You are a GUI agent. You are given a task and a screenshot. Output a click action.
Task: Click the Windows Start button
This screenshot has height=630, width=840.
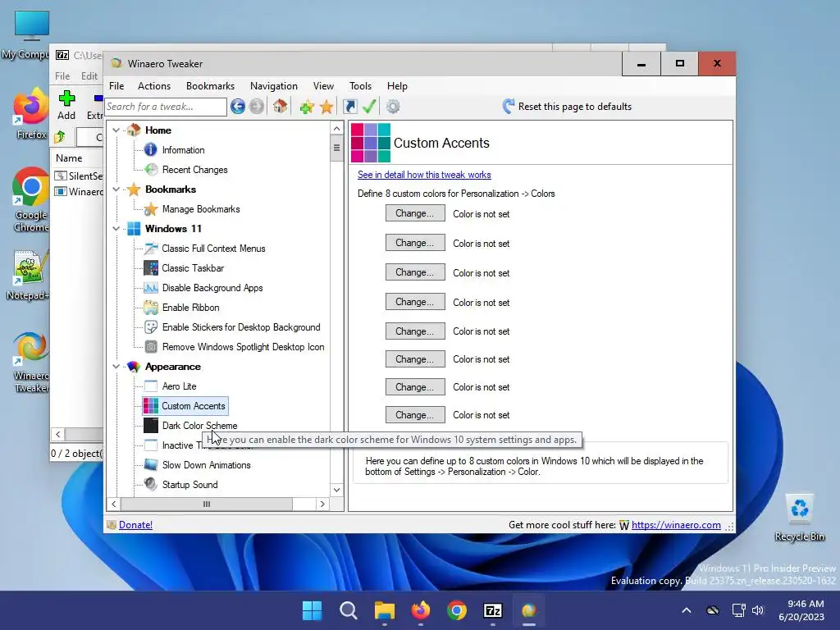coord(312,610)
